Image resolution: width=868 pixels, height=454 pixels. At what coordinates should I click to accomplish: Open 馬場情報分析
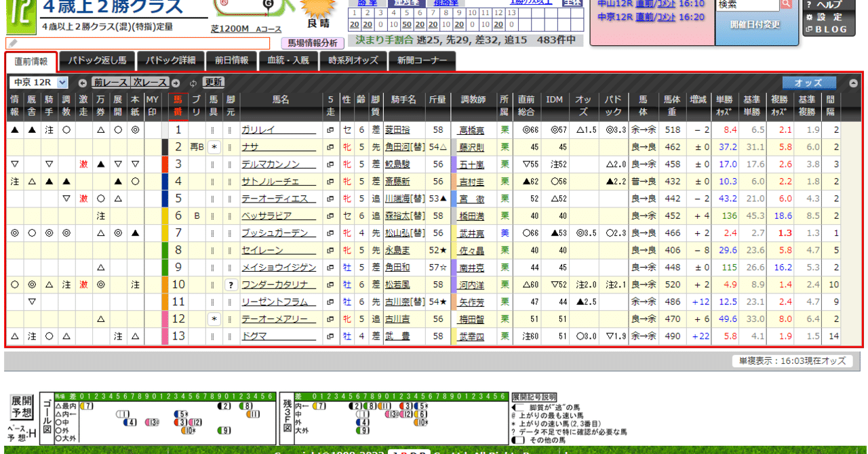point(312,42)
